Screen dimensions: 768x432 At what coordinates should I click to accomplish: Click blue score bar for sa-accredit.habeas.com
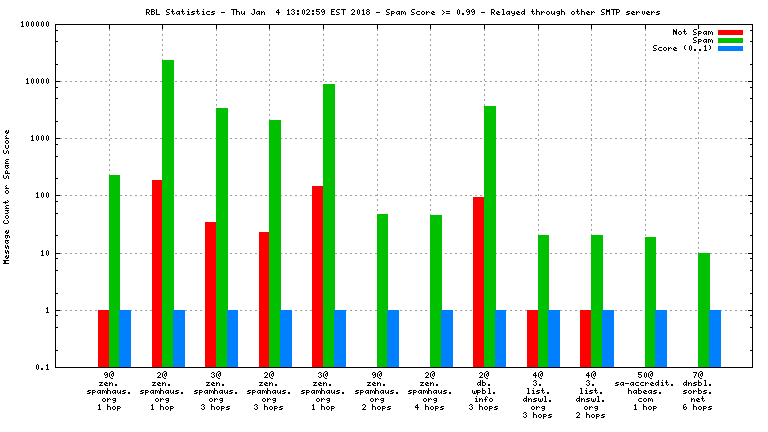click(661, 338)
